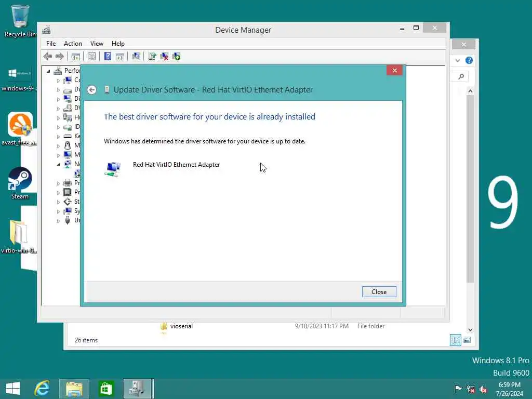Expand the Computer category arrow

(x=58, y=81)
